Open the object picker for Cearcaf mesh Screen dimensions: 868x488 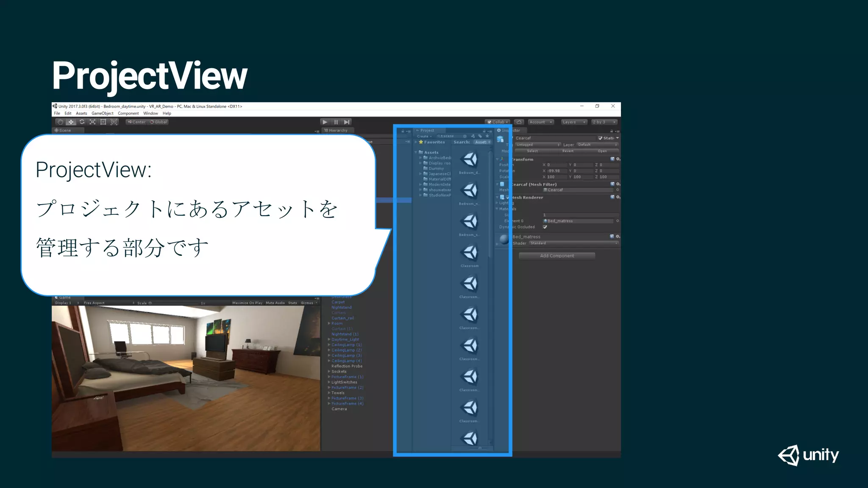click(618, 190)
